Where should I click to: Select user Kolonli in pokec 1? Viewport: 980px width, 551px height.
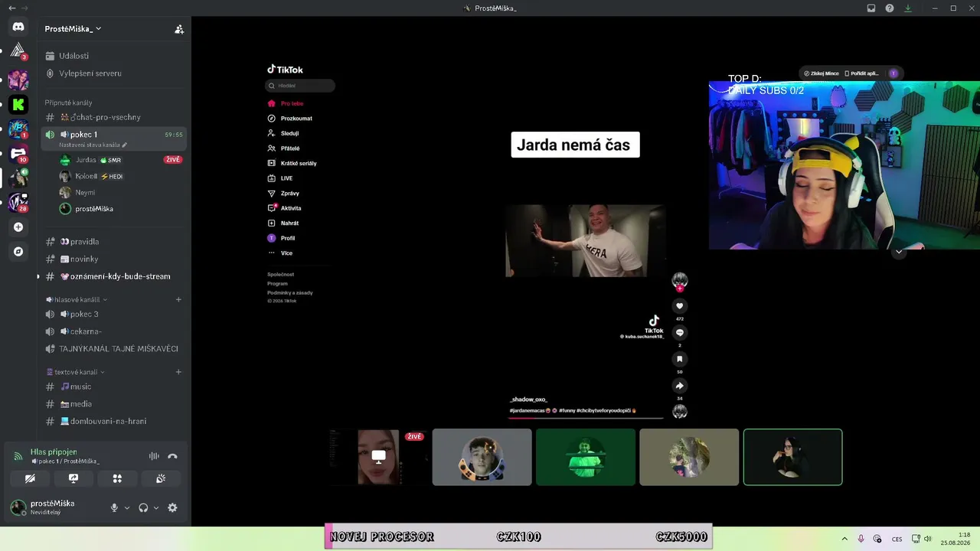tap(121, 176)
